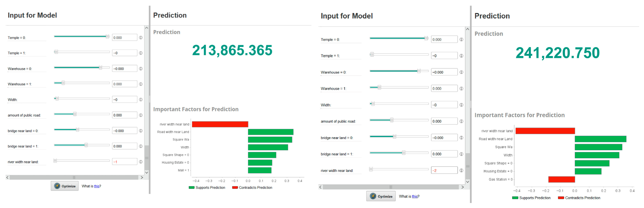644x208 pixels.
Task: Click left panel scroll up arrow
Action: (147, 28)
